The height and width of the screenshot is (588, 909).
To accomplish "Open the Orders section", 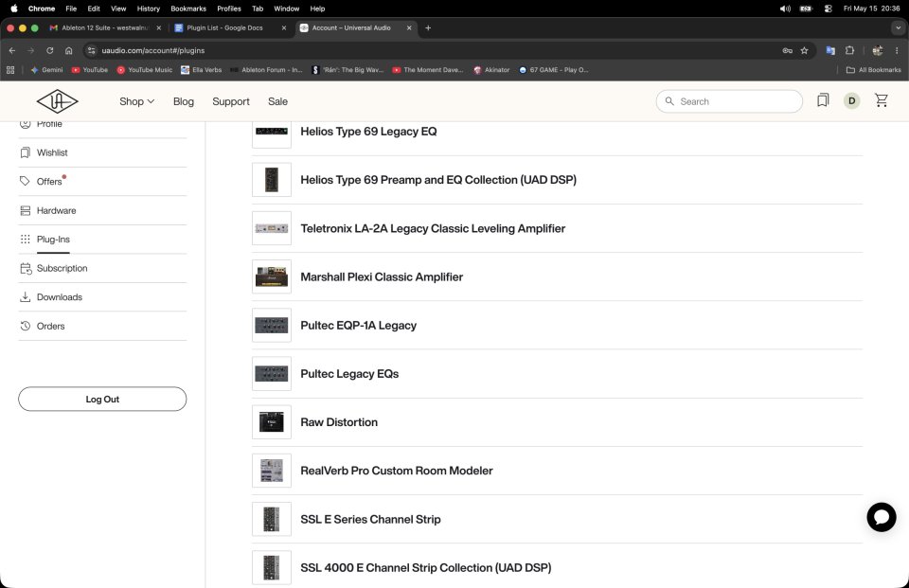I will 50,326.
